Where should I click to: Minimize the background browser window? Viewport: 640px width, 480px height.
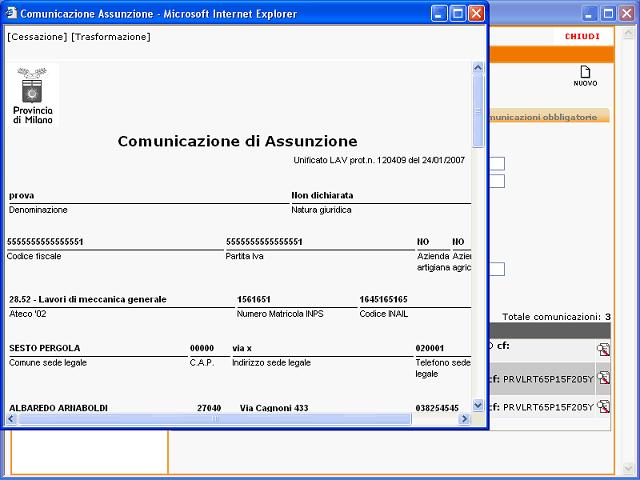tap(589, 14)
